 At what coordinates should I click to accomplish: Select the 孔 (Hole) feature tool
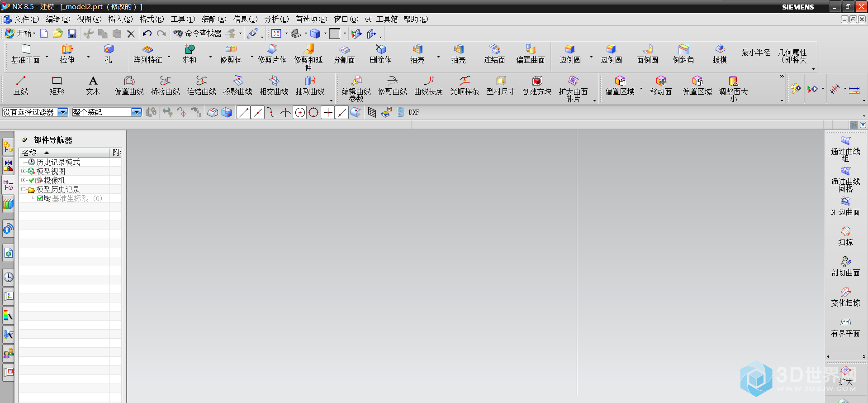pyautogui.click(x=109, y=54)
